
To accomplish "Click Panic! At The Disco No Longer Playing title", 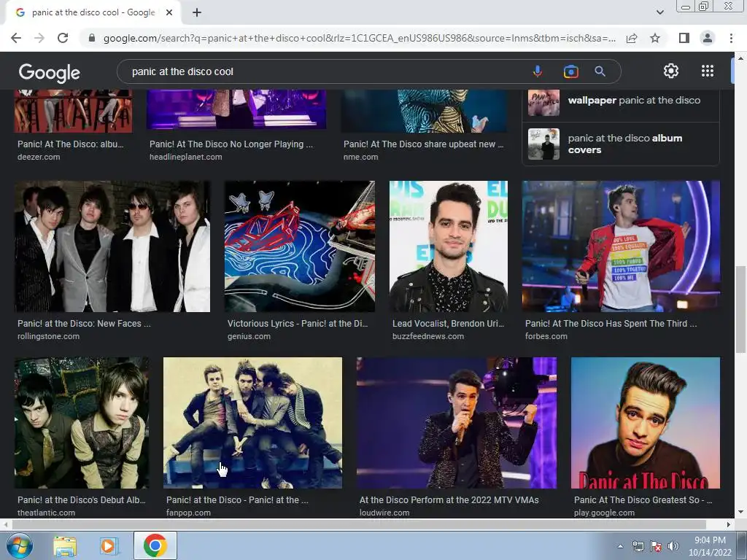I will (x=231, y=144).
